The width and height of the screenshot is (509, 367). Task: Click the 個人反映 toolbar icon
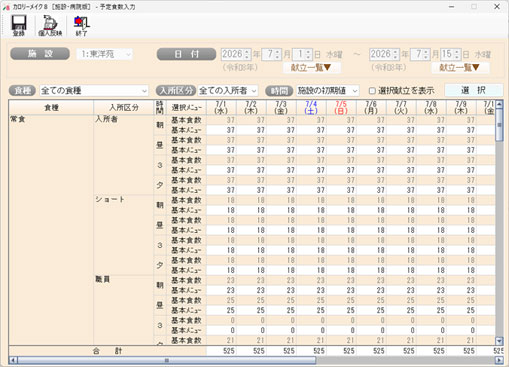pyautogui.click(x=50, y=26)
